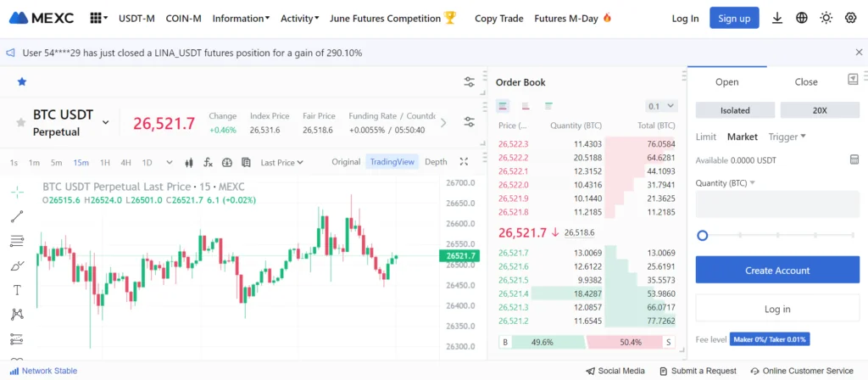
Task: Open the Quantity (BTC) unit dropdown
Action: (726, 183)
